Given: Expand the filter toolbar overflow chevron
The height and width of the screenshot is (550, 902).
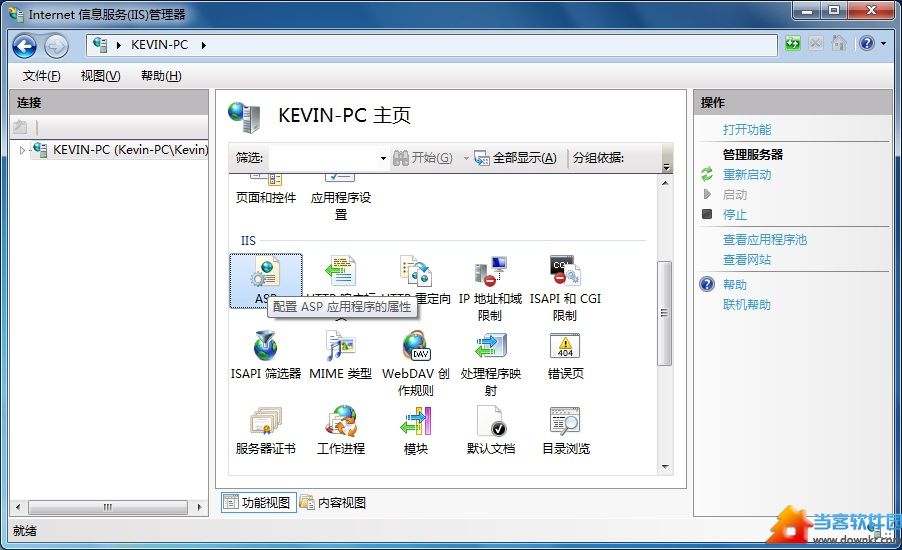Looking at the screenshot, I should coord(667,167).
